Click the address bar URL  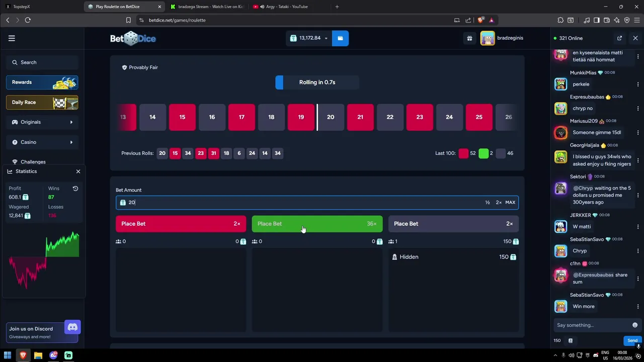177,20
